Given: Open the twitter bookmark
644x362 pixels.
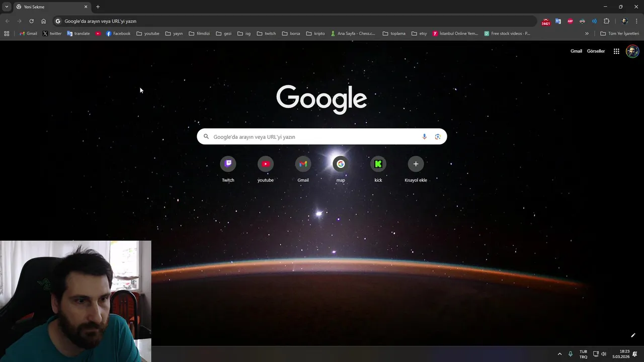Looking at the screenshot, I should 52,34.
